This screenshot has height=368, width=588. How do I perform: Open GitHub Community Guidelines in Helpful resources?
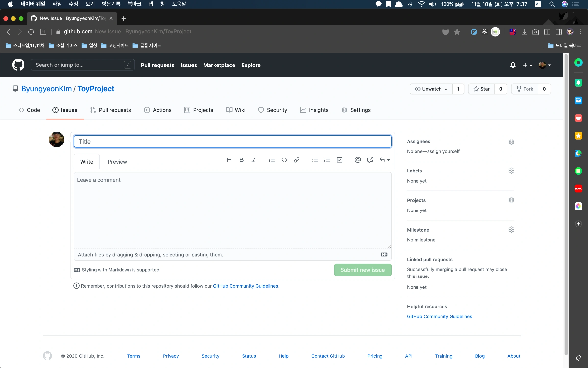pyautogui.click(x=439, y=316)
